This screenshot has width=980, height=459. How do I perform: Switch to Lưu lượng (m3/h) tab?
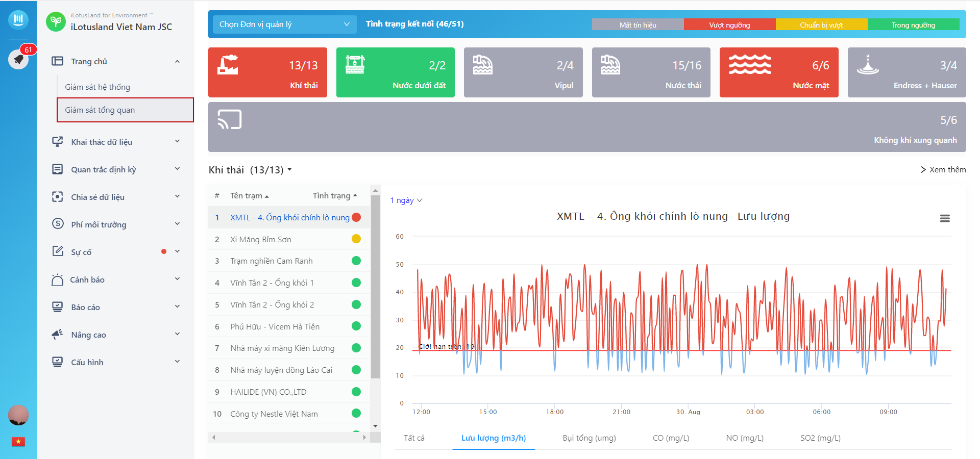pyautogui.click(x=494, y=438)
